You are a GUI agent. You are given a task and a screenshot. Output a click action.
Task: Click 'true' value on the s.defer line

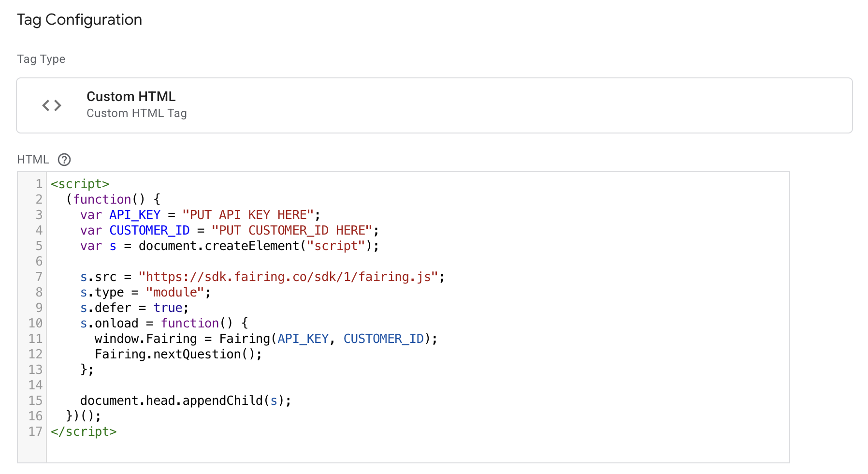(x=168, y=308)
